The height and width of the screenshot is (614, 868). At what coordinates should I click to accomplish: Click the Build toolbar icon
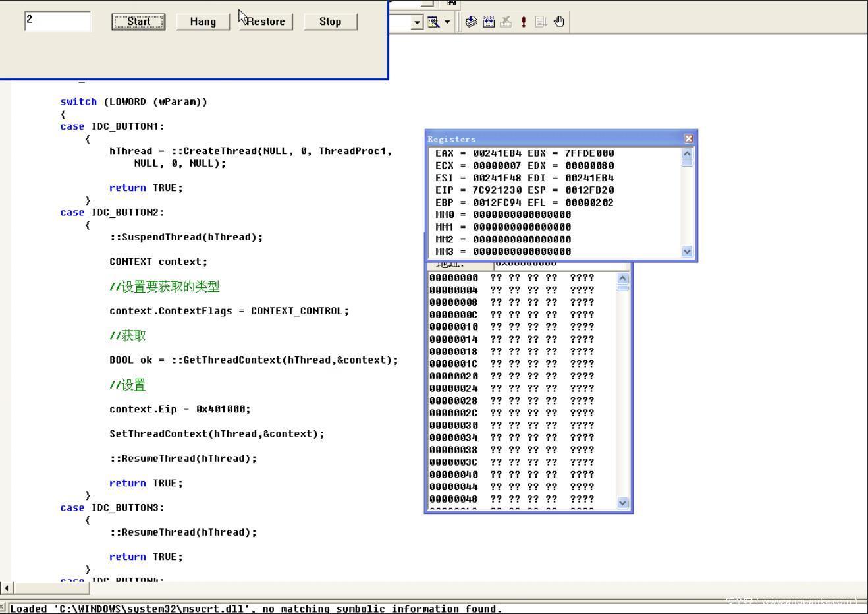489,22
